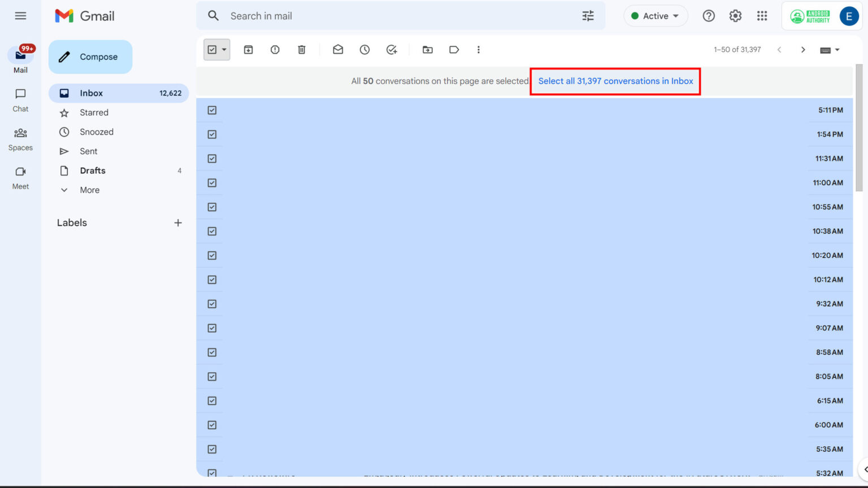Mark selected conversations as read
868x488 pixels.
click(338, 50)
